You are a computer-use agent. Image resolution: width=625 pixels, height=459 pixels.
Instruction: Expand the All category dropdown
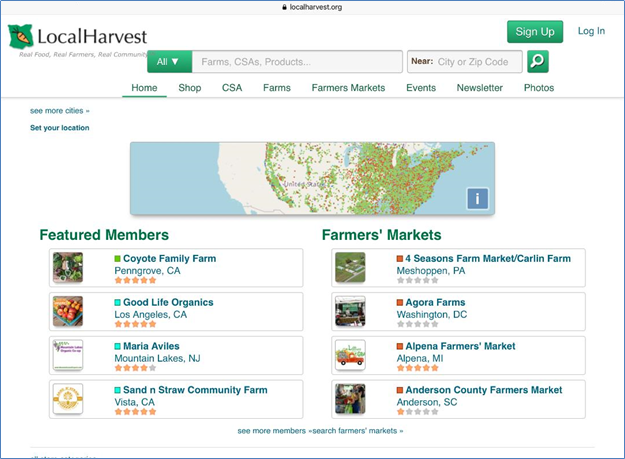pos(169,62)
